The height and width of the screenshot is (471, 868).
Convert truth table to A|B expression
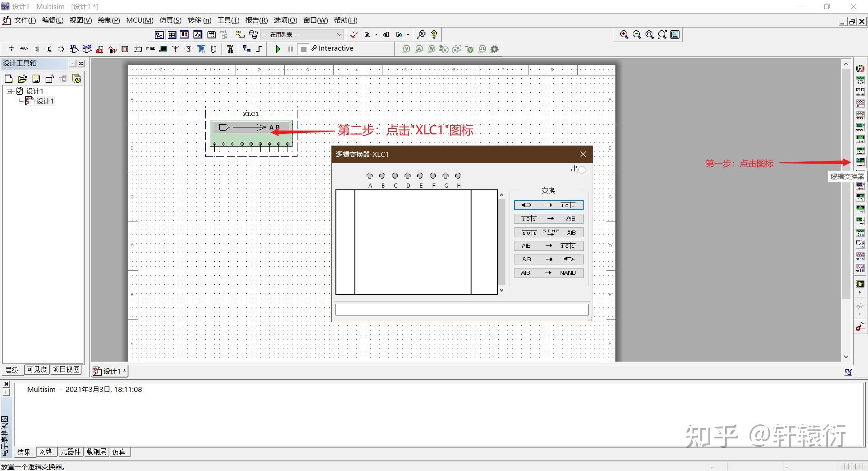[548, 219]
